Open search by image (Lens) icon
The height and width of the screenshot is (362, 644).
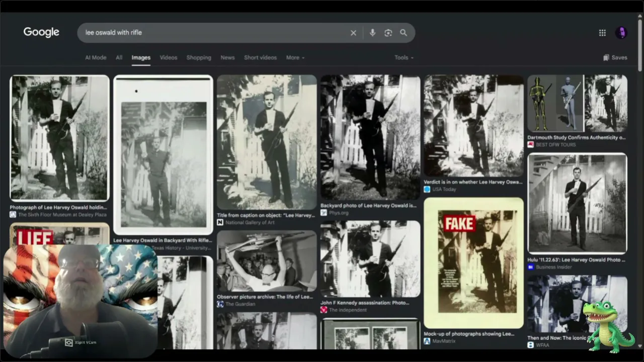pos(388,33)
